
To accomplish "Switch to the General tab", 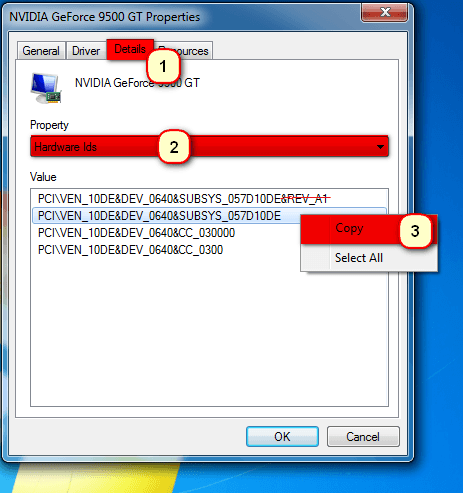I will pos(41,51).
